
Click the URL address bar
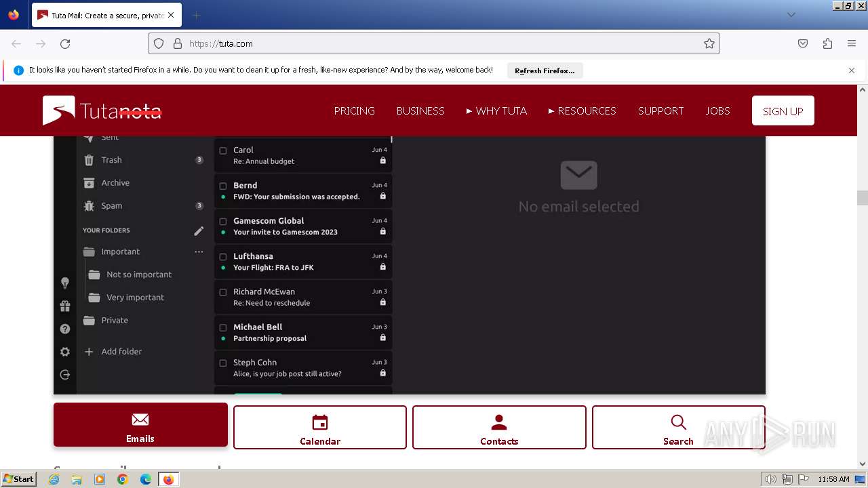coord(434,43)
